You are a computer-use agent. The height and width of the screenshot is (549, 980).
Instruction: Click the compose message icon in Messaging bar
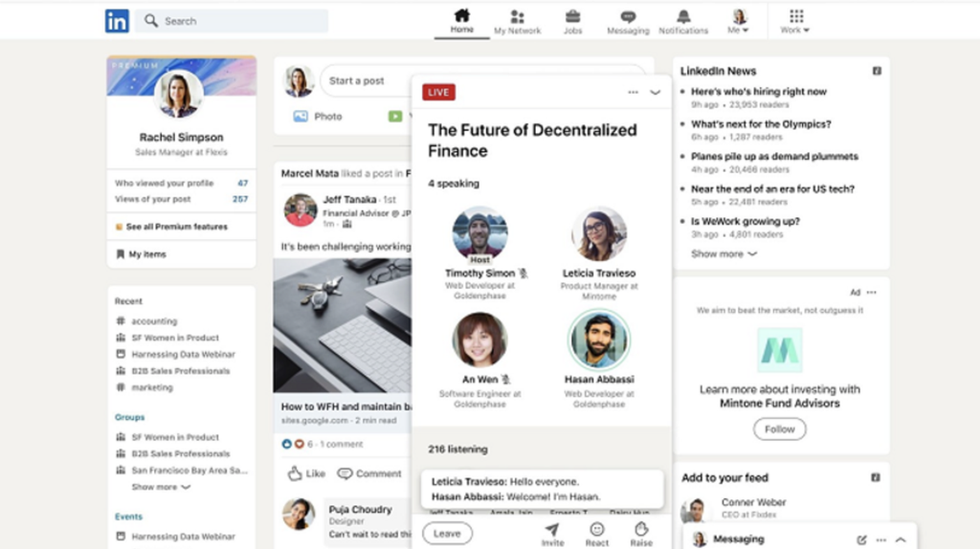coord(861,539)
